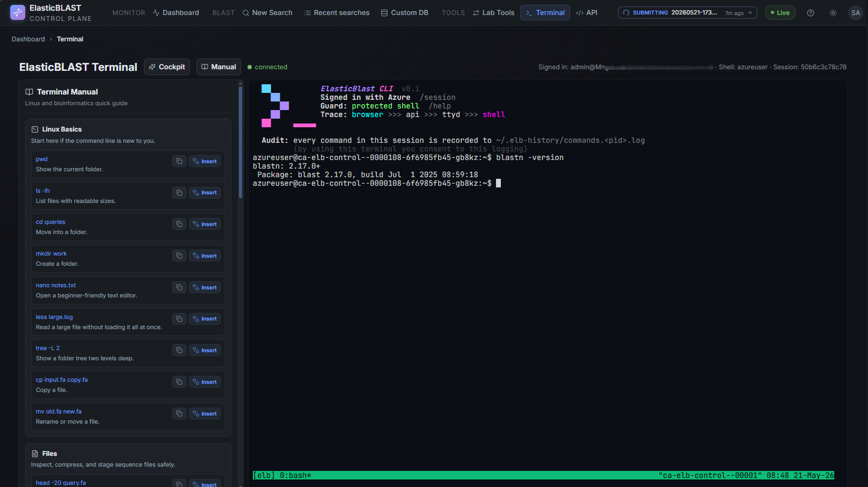Click the 'mkdir work' command text

(52, 253)
